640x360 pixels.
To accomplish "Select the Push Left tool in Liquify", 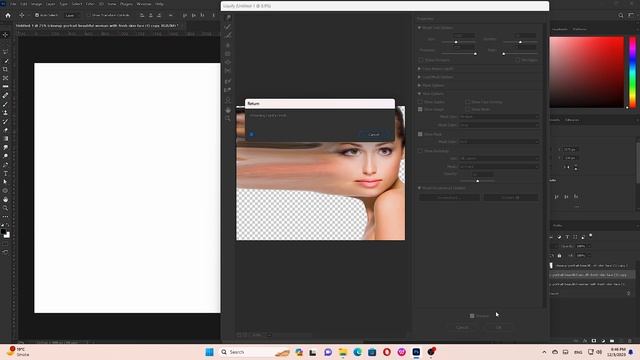I will tap(228, 71).
